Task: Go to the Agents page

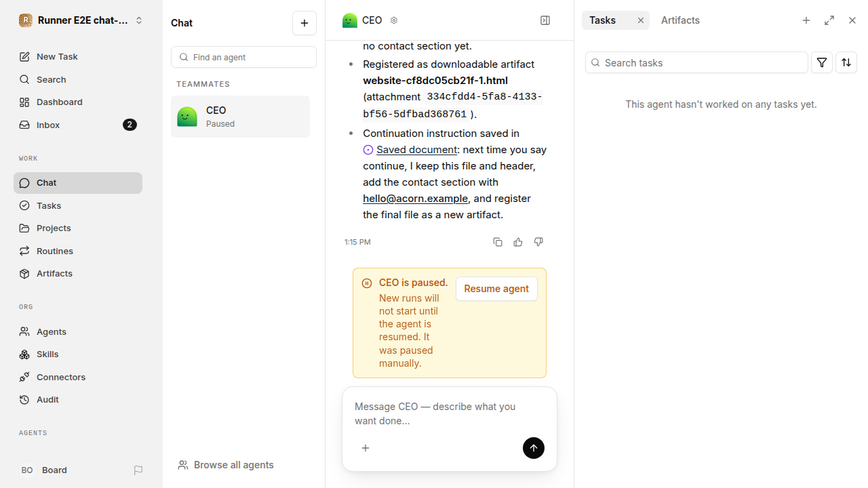Action: 78,331
